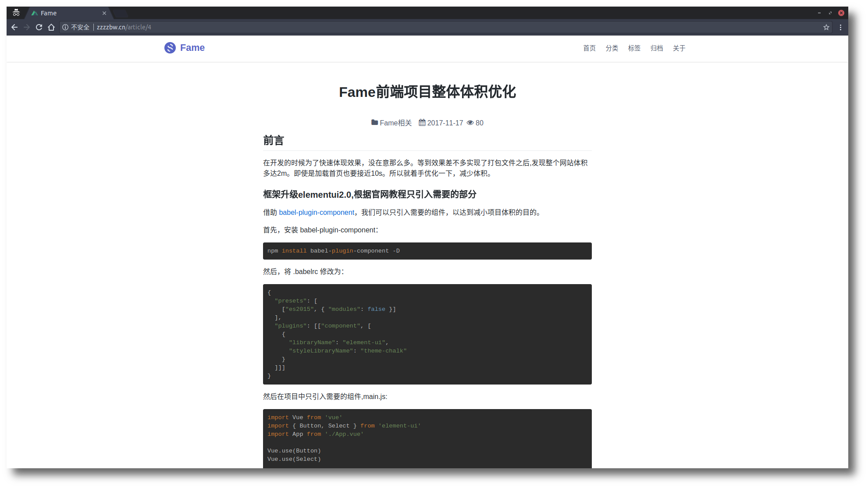The image size is (868, 488).
Task: Click the site info icon beside 不安全
Action: coord(65,27)
